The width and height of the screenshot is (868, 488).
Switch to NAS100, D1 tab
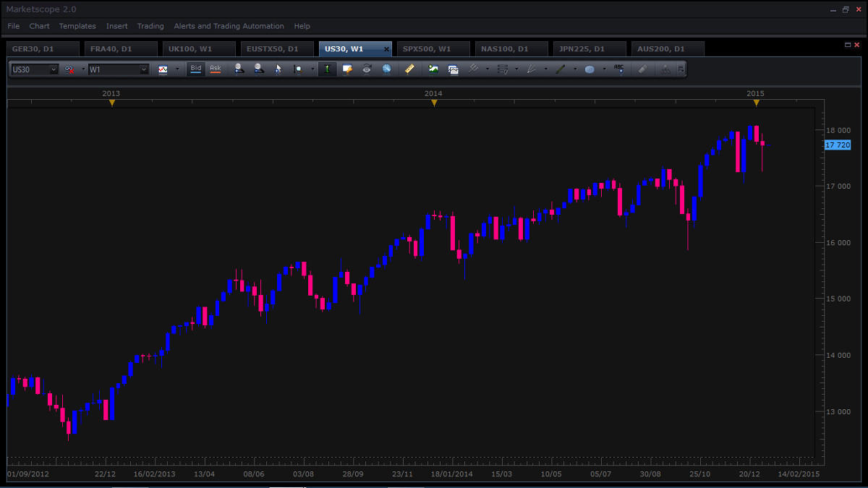tap(511, 49)
